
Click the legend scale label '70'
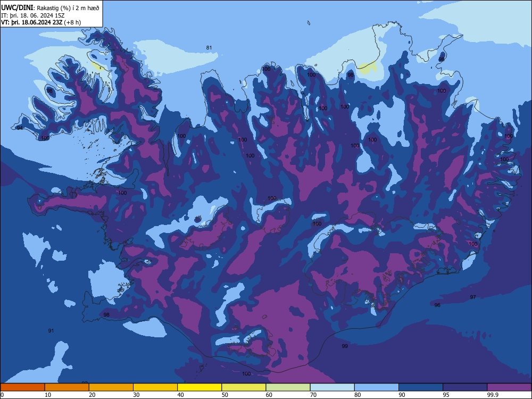pos(313,395)
